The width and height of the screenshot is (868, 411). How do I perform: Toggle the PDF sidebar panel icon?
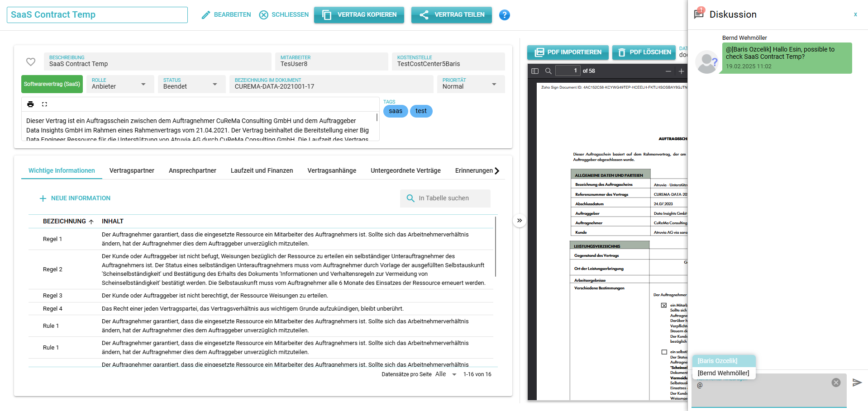click(535, 71)
